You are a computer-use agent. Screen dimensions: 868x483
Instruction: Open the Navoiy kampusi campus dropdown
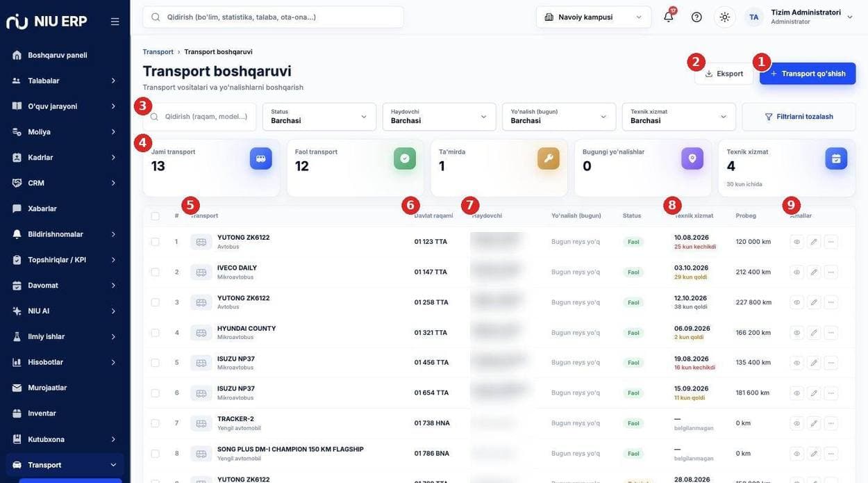594,17
